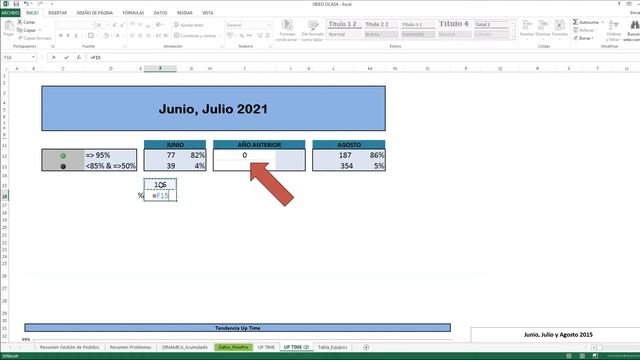Screen dimensions: 640x360
Task: Click the Formato condicional icon
Action: point(287,25)
